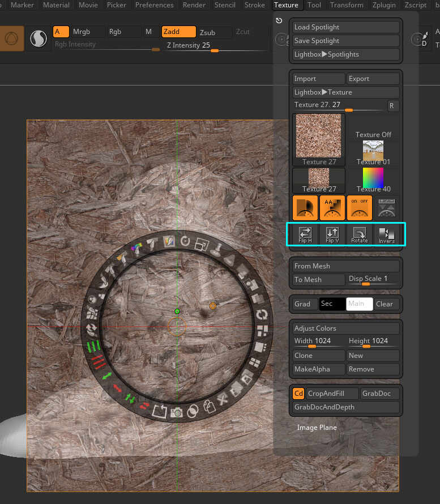The width and height of the screenshot is (440, 504).
Task: Rotate the texture with Rotate icon
Action: pos(360,234)
